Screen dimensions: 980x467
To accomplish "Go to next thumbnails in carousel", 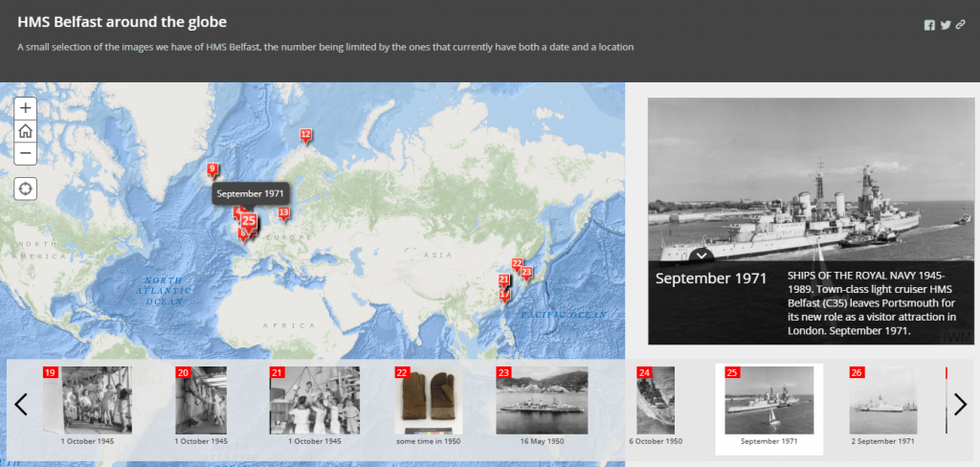I will pyautogui.click(x=960, y=404).
